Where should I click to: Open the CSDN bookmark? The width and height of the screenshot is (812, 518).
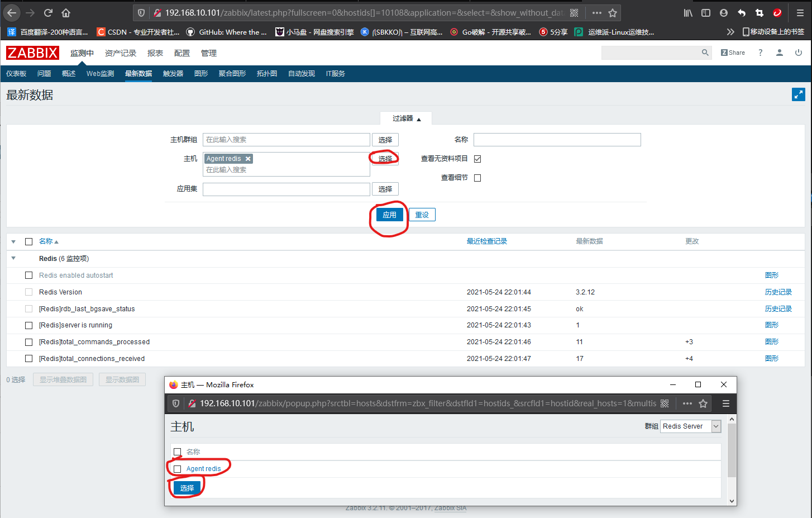click(138, 32)
